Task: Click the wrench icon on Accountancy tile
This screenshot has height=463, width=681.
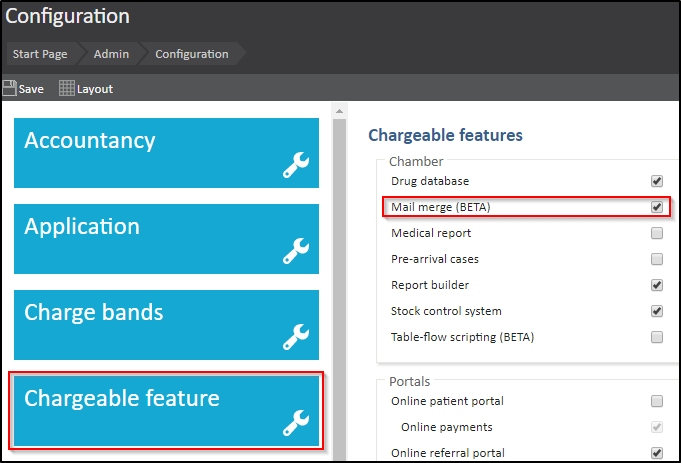Action: pyautogui.click(x=296, y=166)
